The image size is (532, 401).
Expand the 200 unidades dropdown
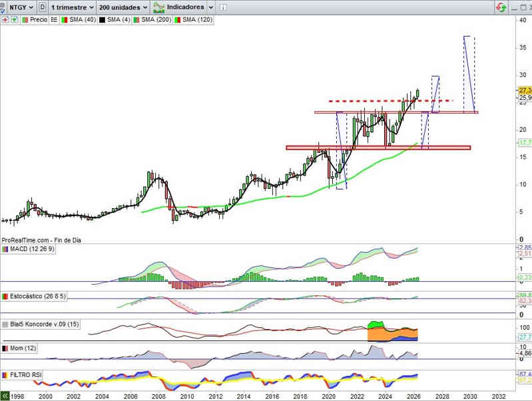point(123,7)
